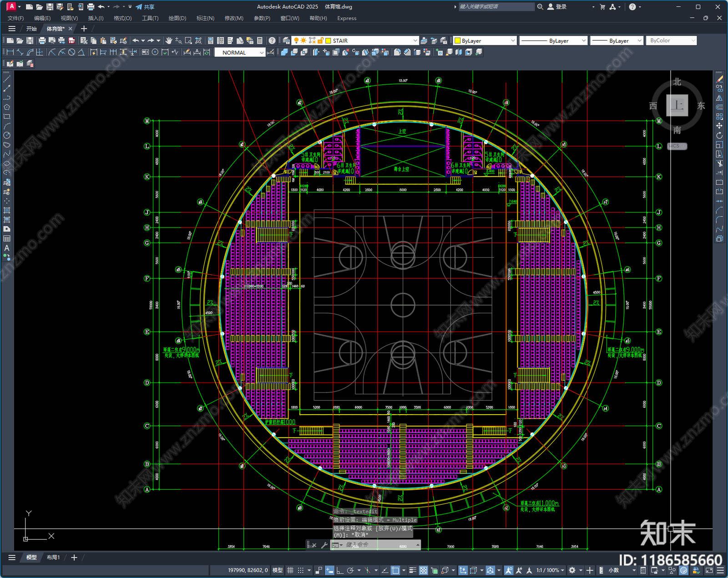The height and width of the screenshot is (578, 728).
Task: Click the Plot printer icon
Action: point(42,41)
